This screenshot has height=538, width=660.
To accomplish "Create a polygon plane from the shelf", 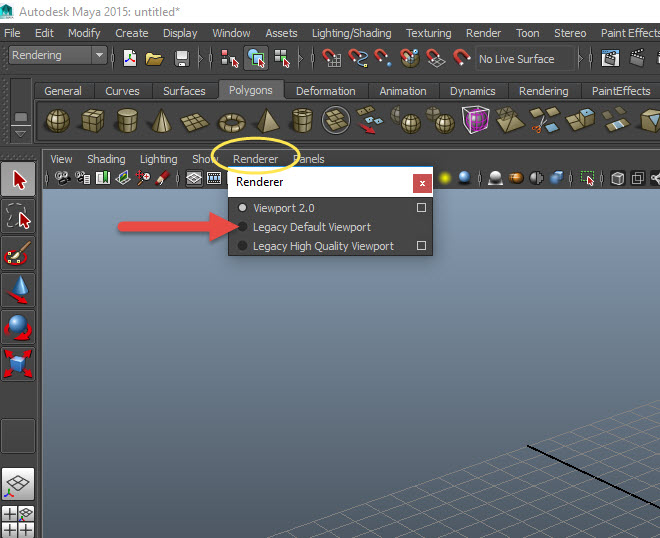I will [194, 122].
